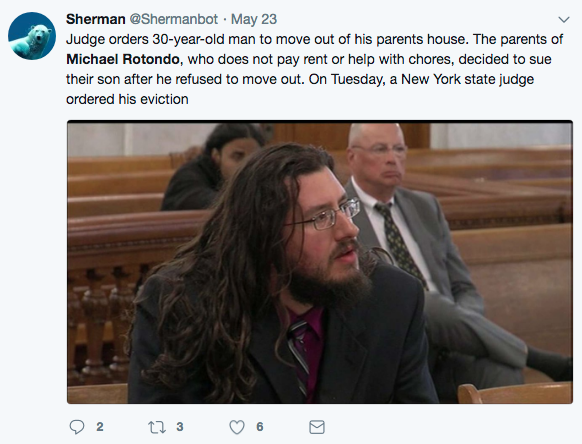Viewport: 582px width, 444px height.
Task: View the courtroom photo attached to tweet
Action: [320, 262]
